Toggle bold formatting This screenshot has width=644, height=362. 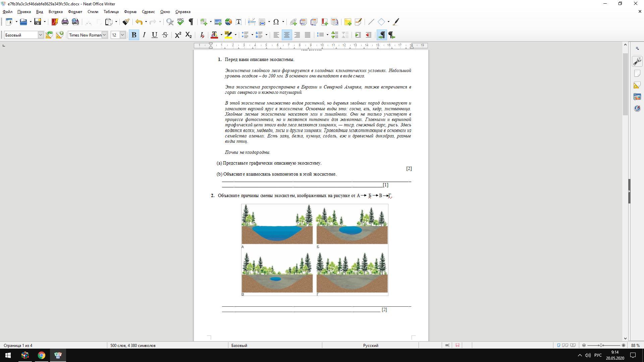click(134, 35)
